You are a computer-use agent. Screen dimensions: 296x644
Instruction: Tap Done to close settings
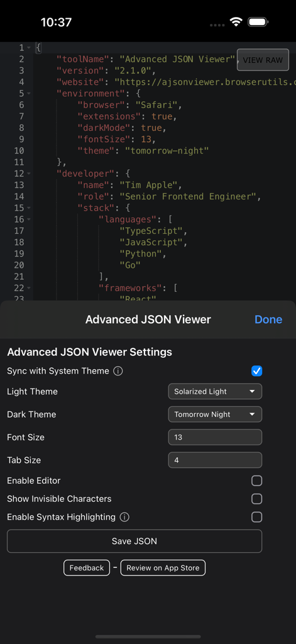pyautogui.click(x=268, y=319)
